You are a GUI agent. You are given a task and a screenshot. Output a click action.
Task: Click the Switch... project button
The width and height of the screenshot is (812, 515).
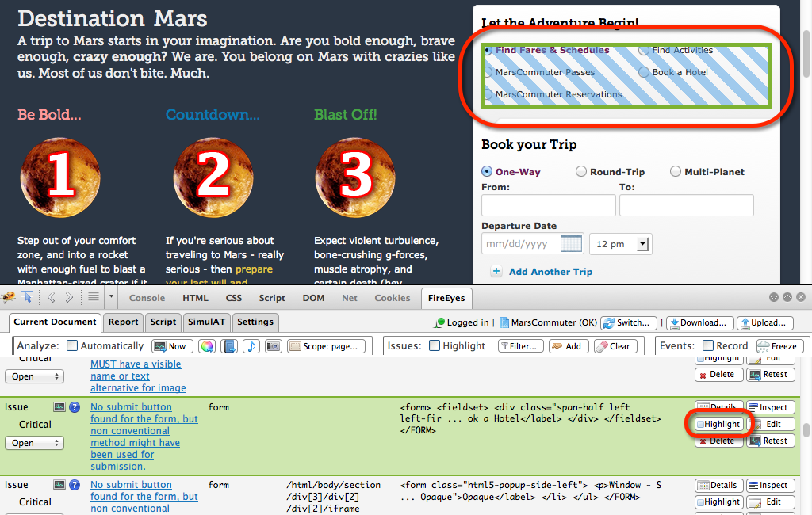click(x=629, y=323)
